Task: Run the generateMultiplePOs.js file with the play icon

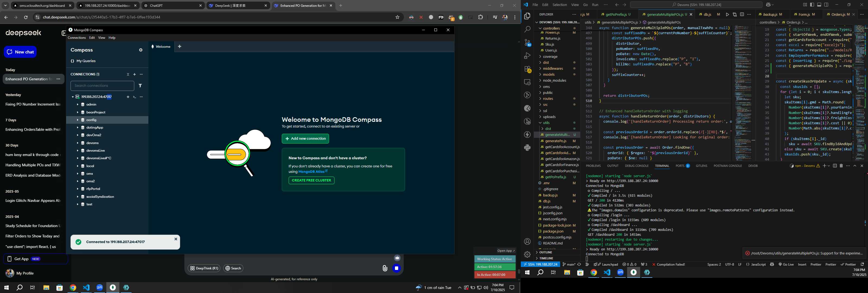Action: click(727, 14)
